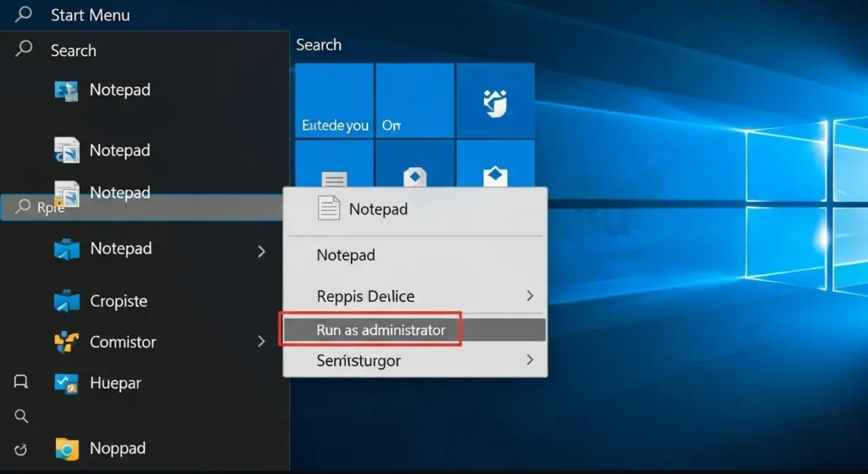Select Run as administrator

(415, 330)
